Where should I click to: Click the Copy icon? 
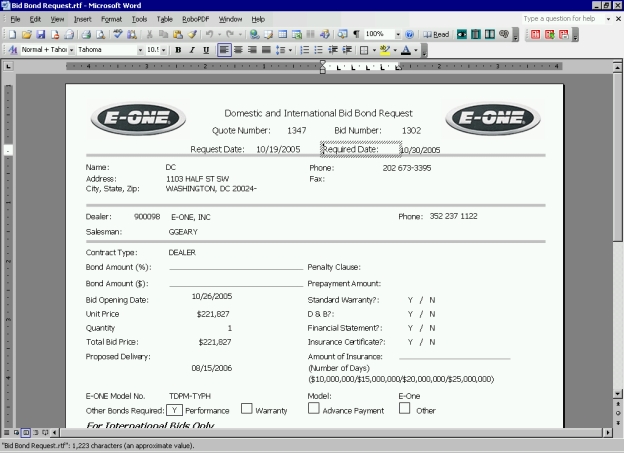163,35
